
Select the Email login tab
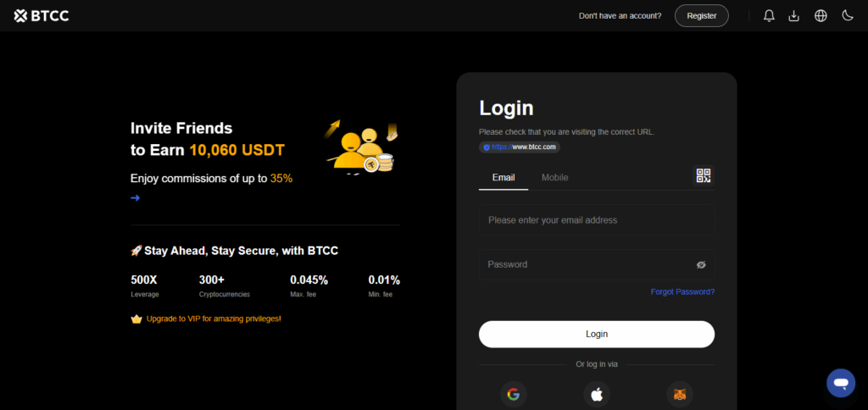tap(504, 178)
